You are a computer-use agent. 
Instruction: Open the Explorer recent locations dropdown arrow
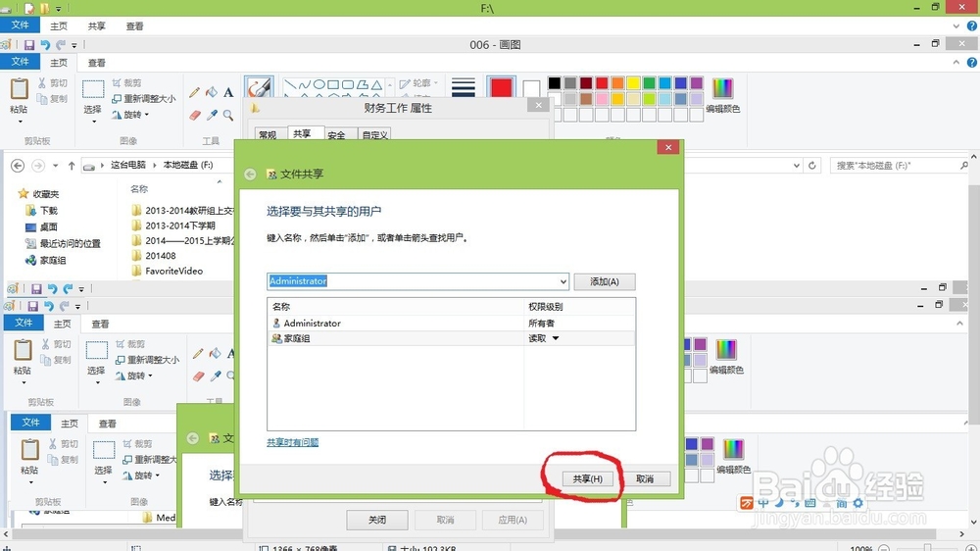(56, 166)
